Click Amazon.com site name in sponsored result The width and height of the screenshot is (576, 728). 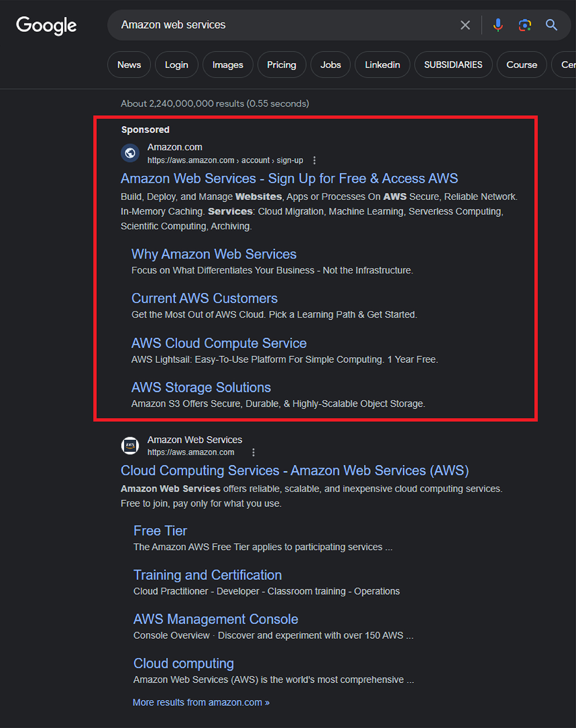pyautogui.click(x=175, y=147)
